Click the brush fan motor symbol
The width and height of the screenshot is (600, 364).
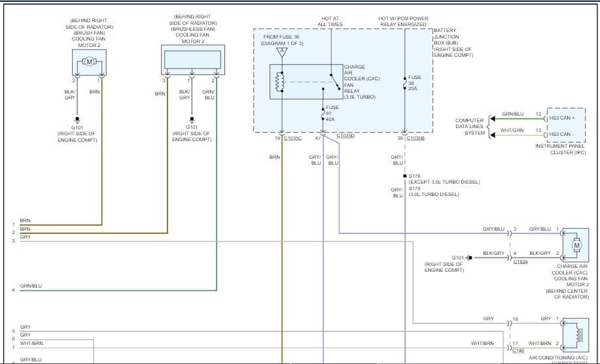[88, 61]
